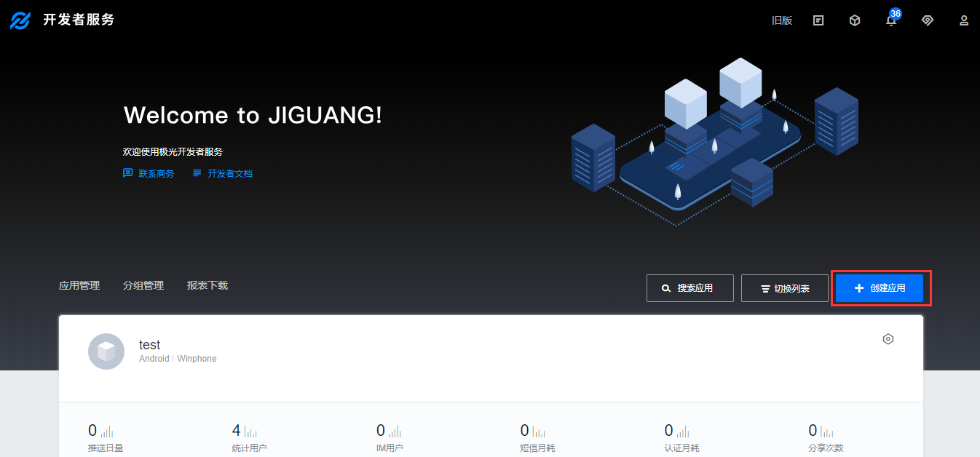Open the cube products icon in header
Viewport: 980px width, 457px height.
[855, 20]
